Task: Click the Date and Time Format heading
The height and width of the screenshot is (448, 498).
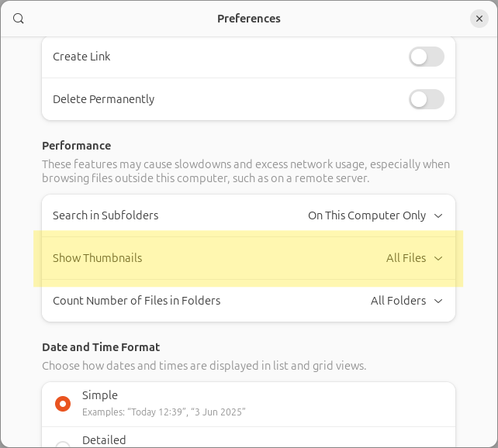Action: coord(101,347)
